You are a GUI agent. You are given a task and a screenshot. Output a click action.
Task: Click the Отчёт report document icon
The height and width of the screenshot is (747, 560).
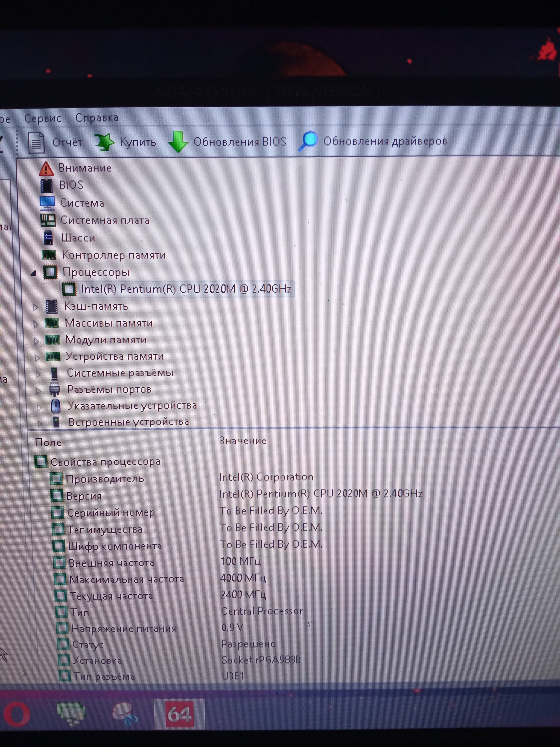36,142
